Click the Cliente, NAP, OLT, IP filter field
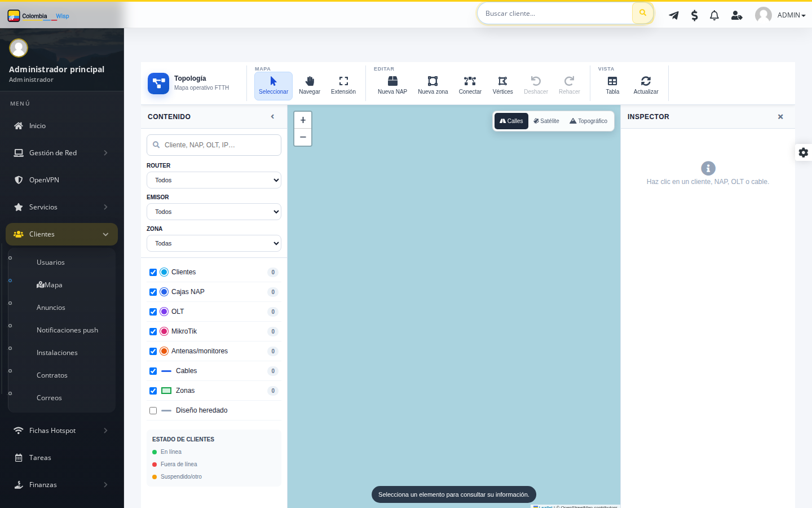 point(214,145)
